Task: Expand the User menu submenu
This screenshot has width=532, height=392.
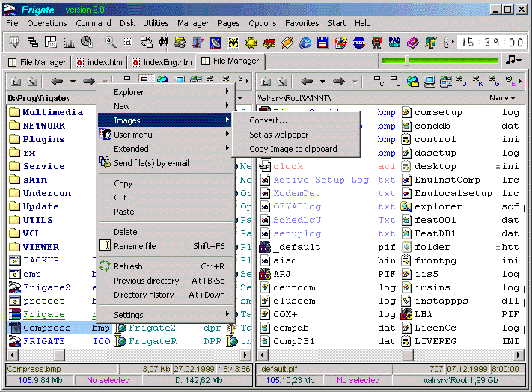Action: [165, 135]
